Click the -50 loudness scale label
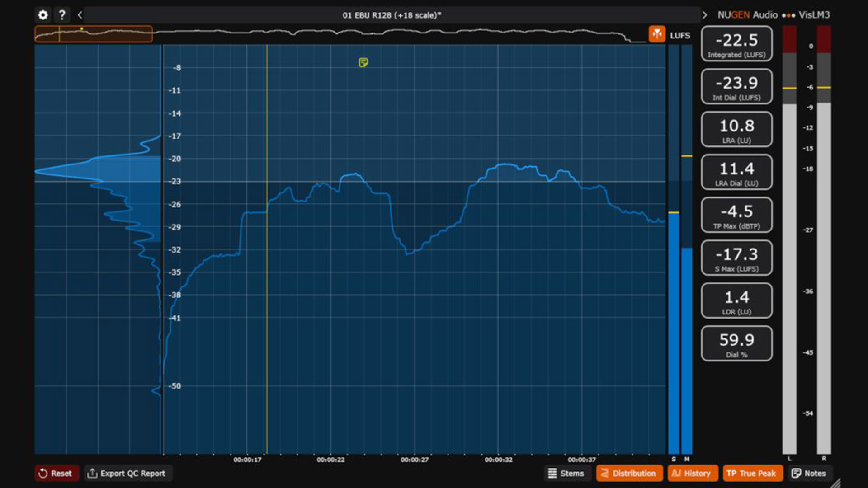 (175, 386)
